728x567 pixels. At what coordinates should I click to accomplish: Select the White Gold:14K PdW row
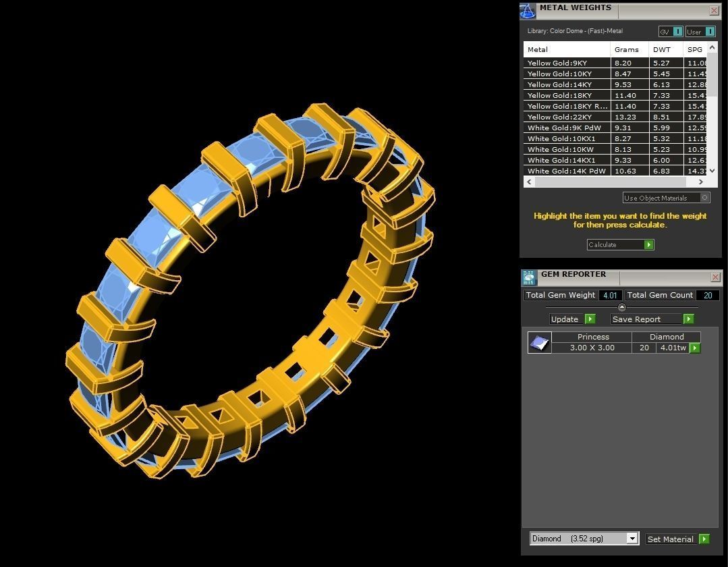(615, 170)
